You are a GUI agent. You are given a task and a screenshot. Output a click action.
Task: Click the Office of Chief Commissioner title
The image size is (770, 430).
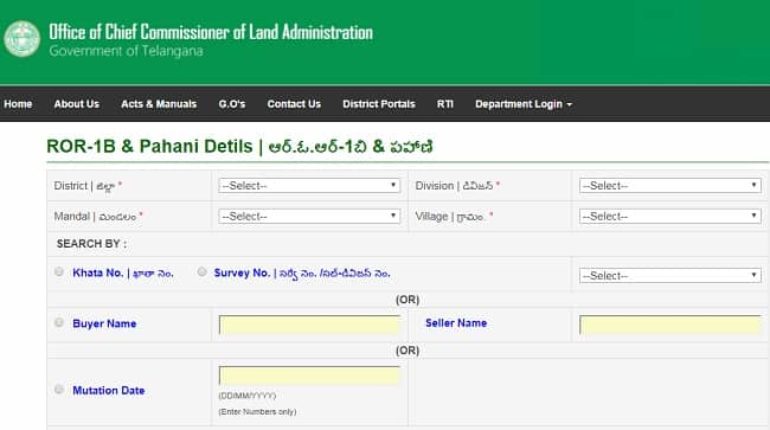click(211, 32)
